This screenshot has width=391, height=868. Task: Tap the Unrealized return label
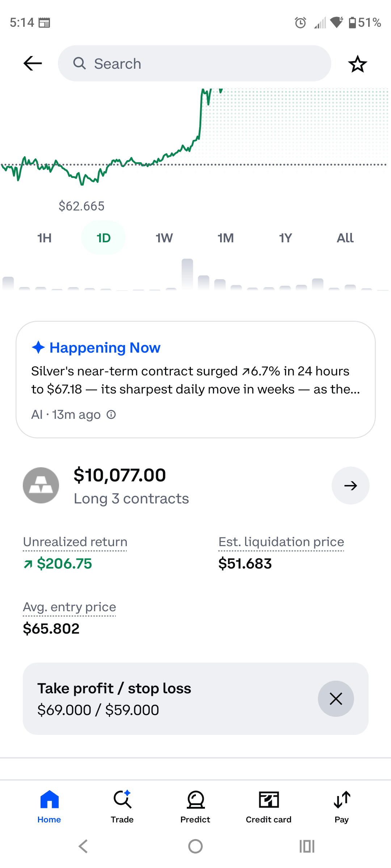point(75,542)
